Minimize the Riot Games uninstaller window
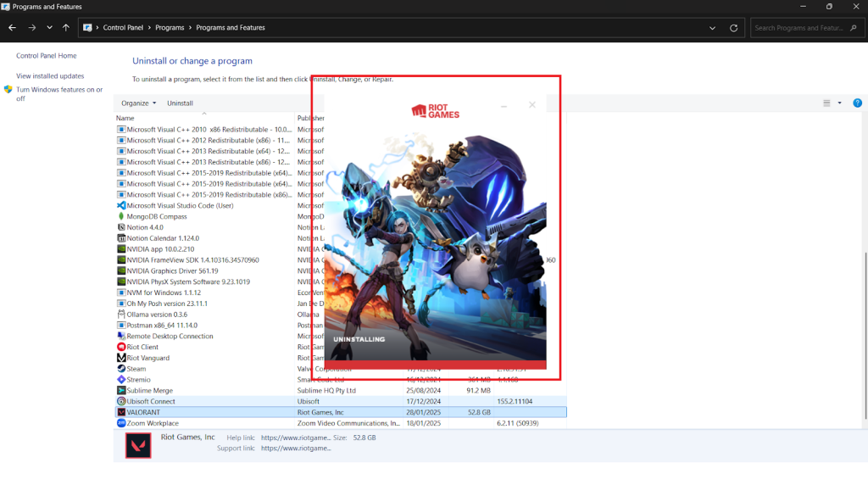Viewport: 868px width, 485px height. (504, 105)
